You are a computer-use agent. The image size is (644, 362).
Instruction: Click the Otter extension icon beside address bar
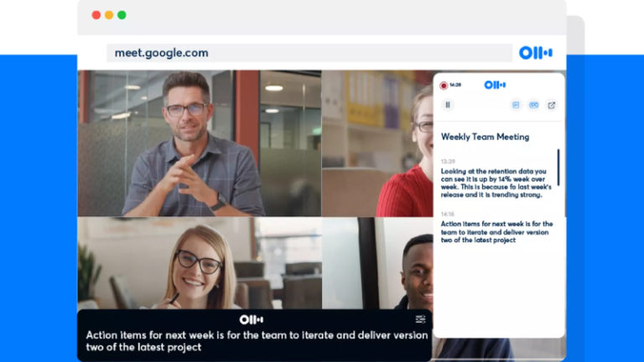tap(536, 53)
